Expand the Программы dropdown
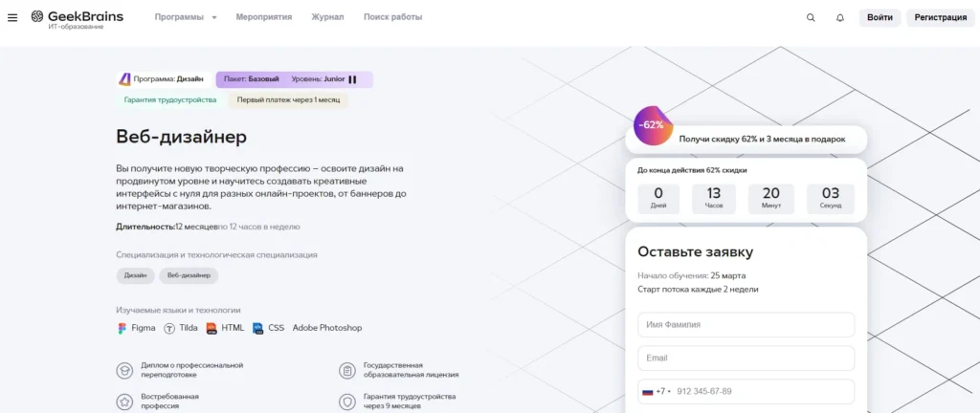The image size is (980, 413). (x=186, y=17)
